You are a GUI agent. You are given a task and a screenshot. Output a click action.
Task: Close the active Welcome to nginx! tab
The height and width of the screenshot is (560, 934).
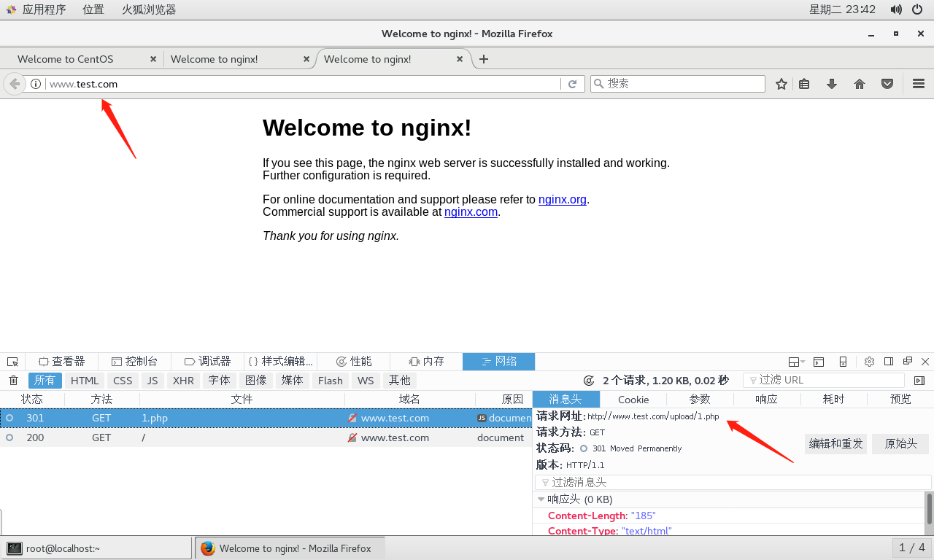[x=460, y=59]
